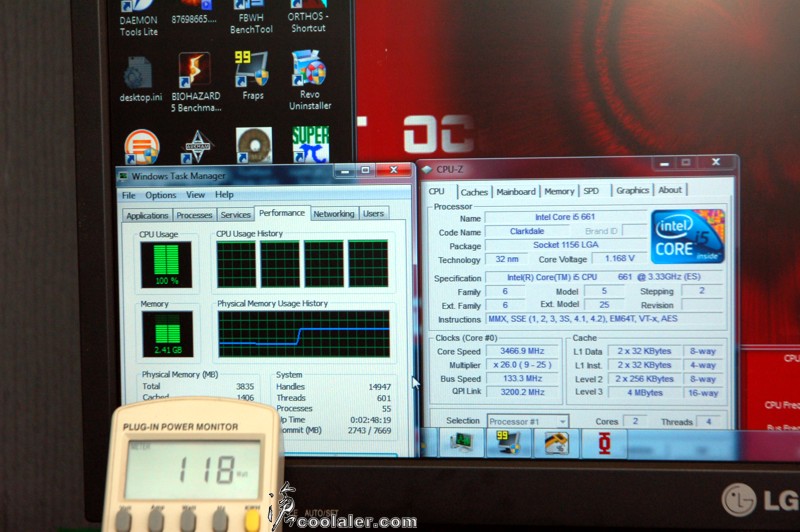The height and width of the screenshot is (532, 800).
Task: Open the Processor #1 selection dropdown
Action: [528, 421]
